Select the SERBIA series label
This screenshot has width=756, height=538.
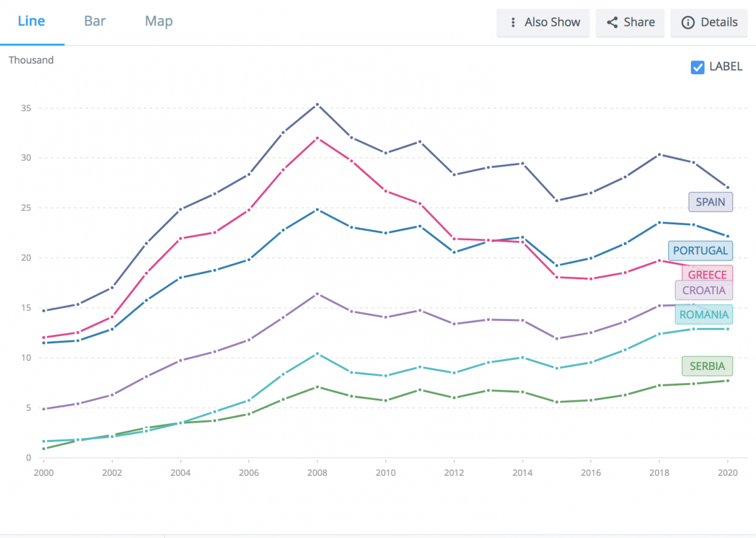706,366
